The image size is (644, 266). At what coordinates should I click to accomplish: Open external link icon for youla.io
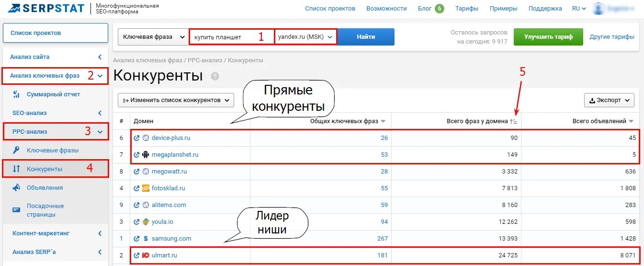point(136,222)
